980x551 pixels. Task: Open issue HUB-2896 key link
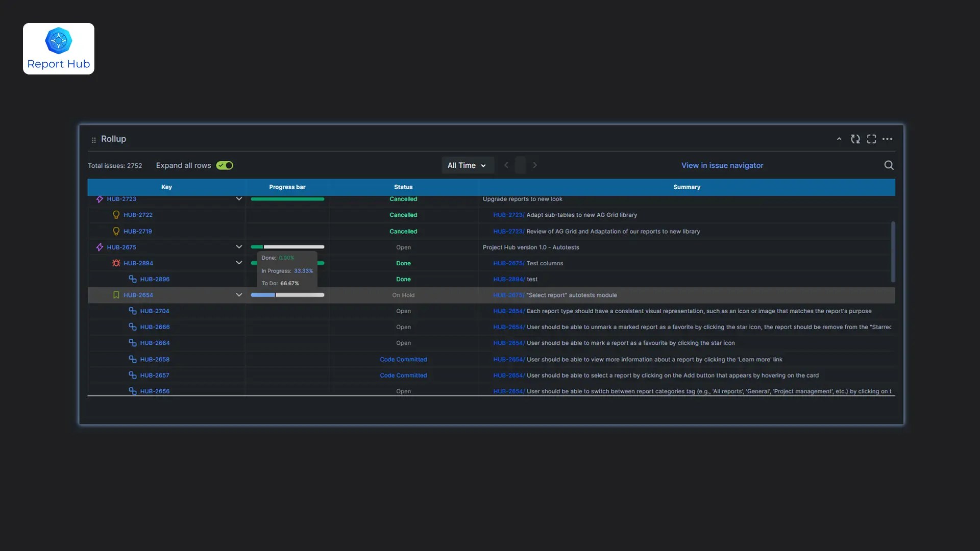click(155, 279)
